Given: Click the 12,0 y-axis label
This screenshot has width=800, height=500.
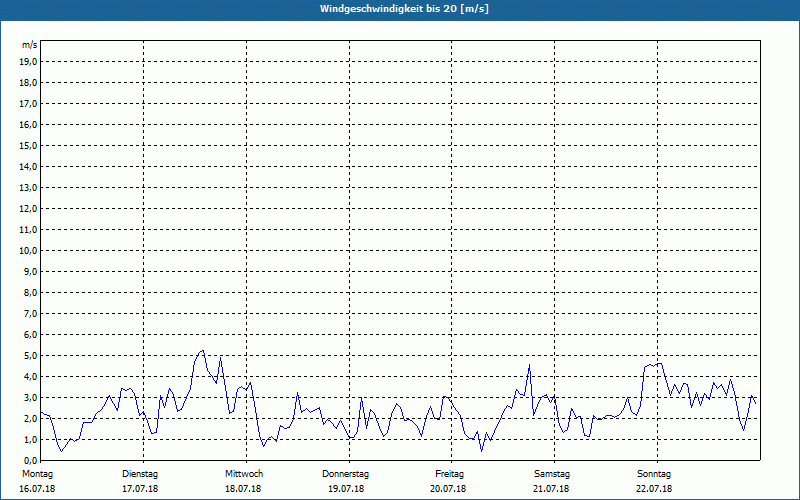Looking at the screenshot, I should (x=29, y=209).
